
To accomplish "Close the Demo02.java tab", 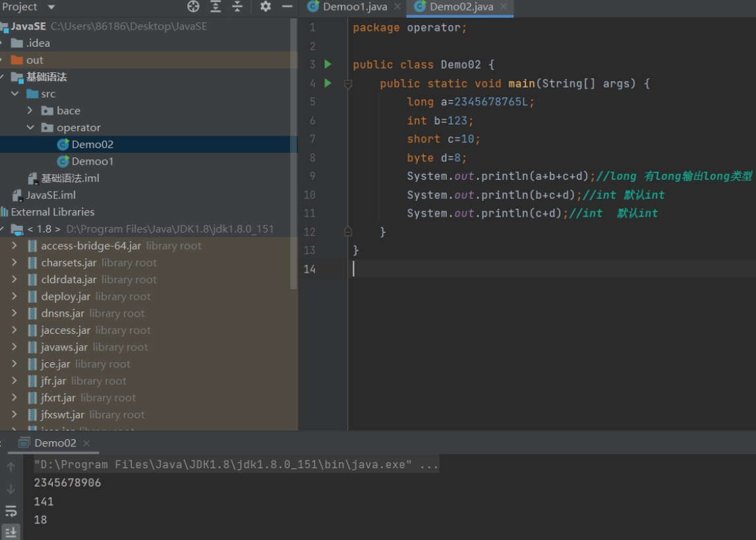I will (x=504, y=7).
